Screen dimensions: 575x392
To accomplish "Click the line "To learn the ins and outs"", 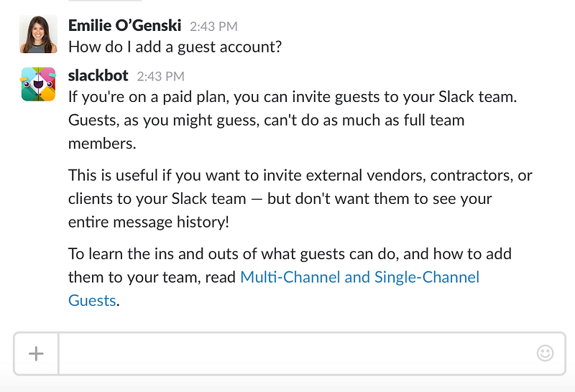I will [x=290, y=253].
